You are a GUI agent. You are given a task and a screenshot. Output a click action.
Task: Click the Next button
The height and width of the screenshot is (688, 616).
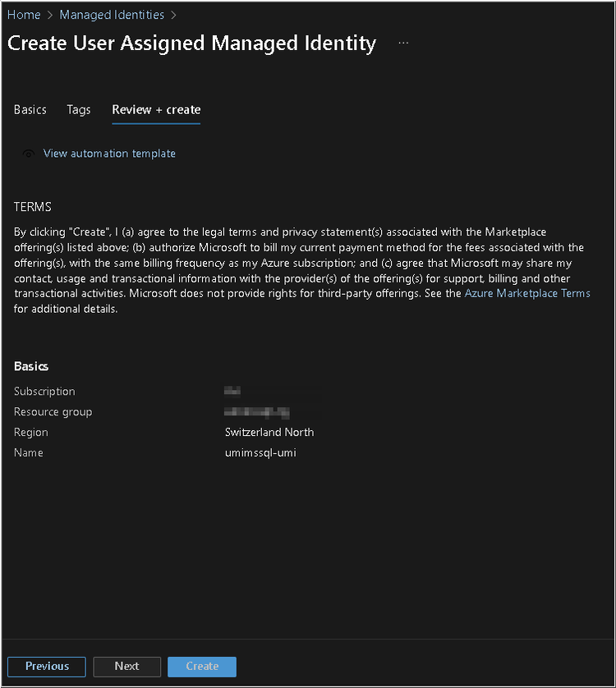click(126, 667)
